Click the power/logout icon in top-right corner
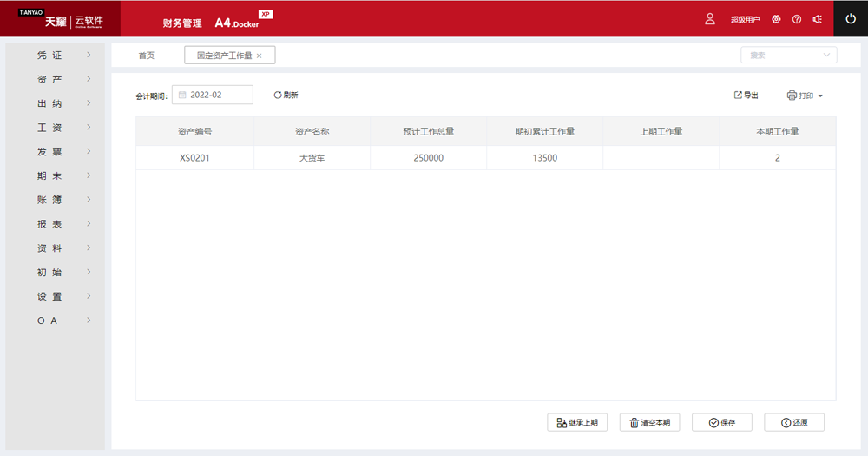This screenshot has width=868, height=456. tap(850, 18)
